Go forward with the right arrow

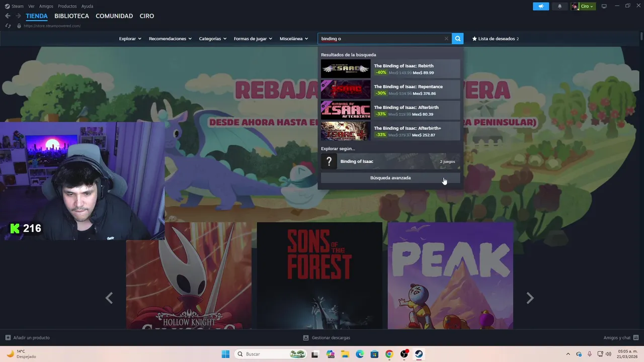pyautogui.click(x=18, y=16)
